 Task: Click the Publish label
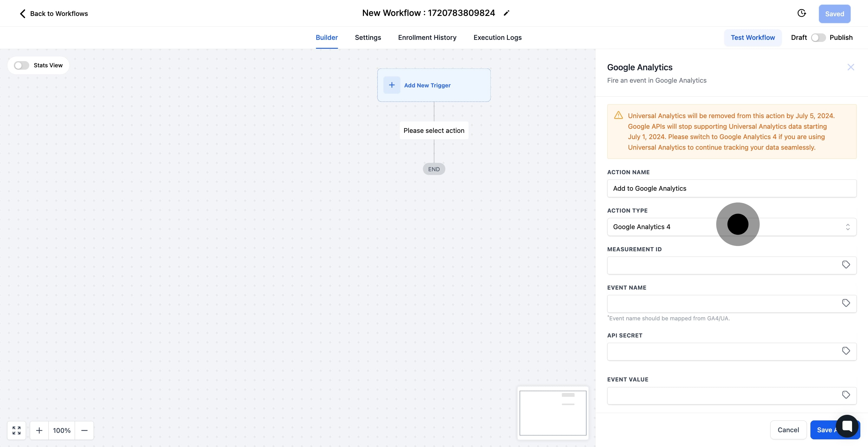click(x=841, y=37)
